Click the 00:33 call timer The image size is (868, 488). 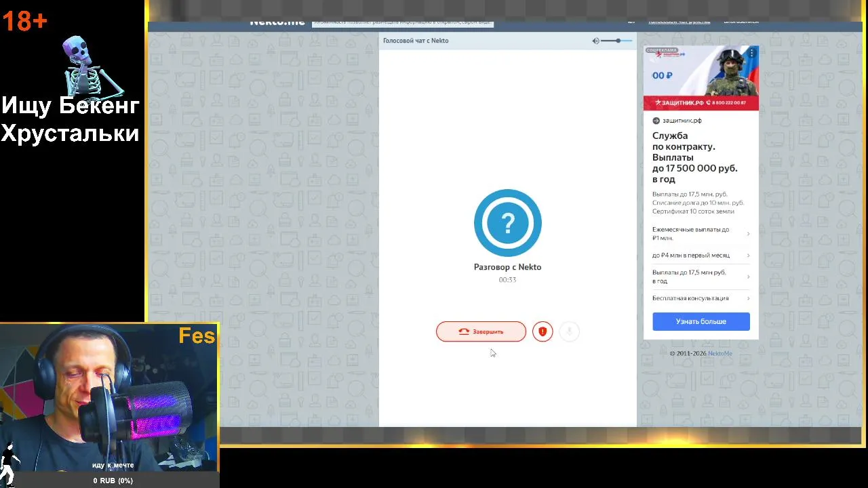(x=507, y=280)
